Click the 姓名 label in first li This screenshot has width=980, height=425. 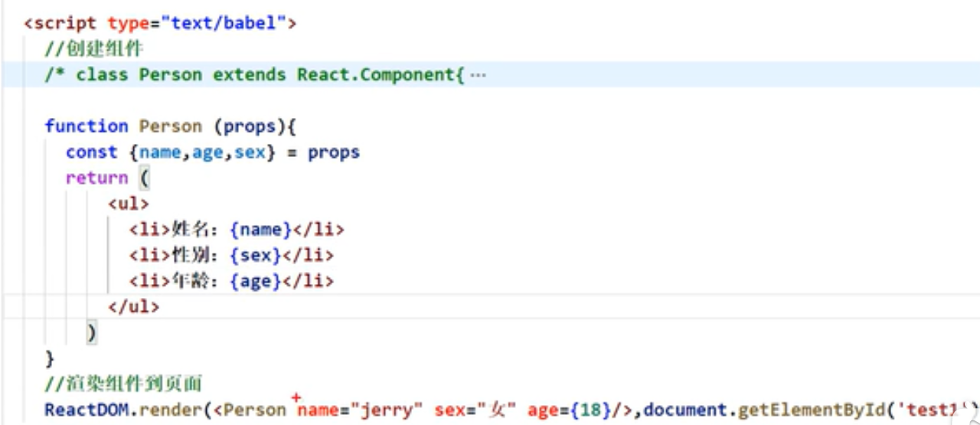point(191,230)
